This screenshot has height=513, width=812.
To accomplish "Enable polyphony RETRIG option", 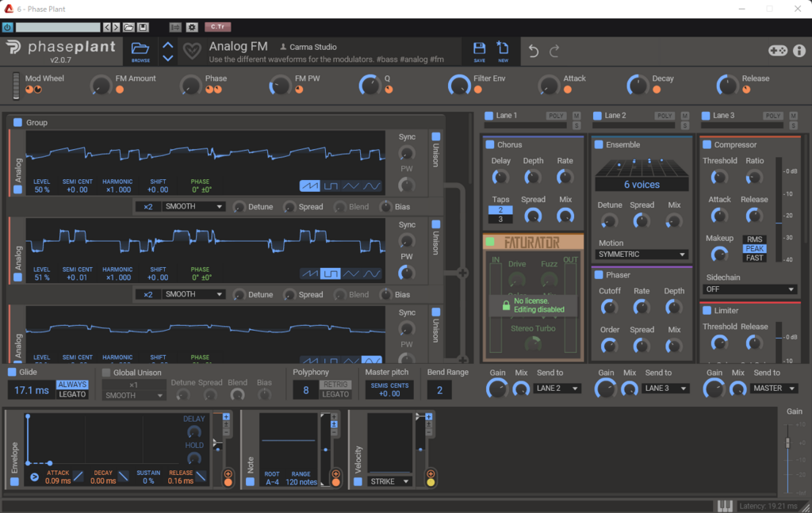I will 335,385.
